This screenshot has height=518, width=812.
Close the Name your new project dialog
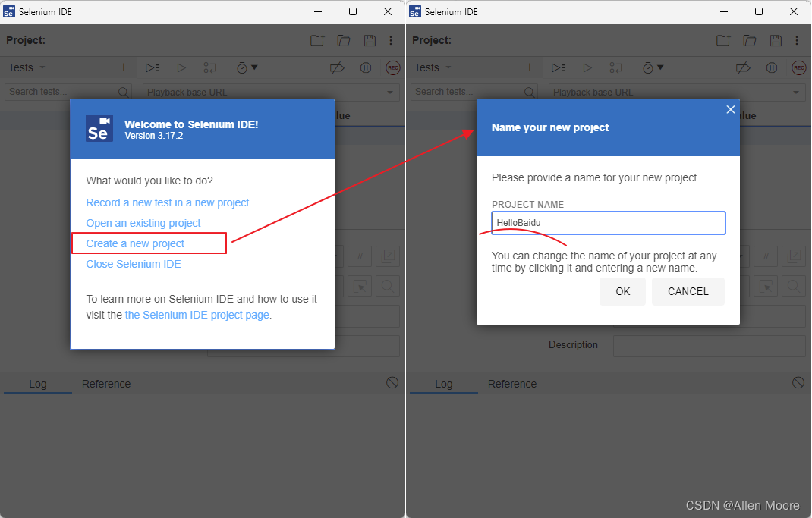click(730, 110)
